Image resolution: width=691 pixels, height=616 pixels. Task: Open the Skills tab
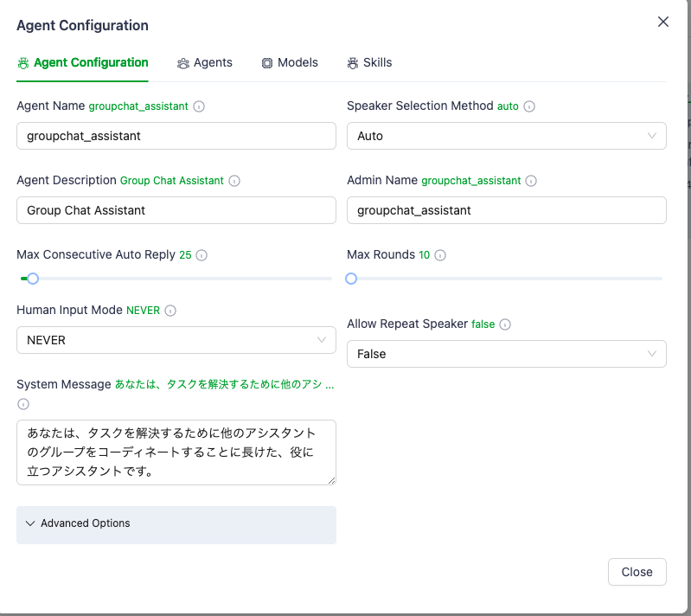[x=369, y=62]
